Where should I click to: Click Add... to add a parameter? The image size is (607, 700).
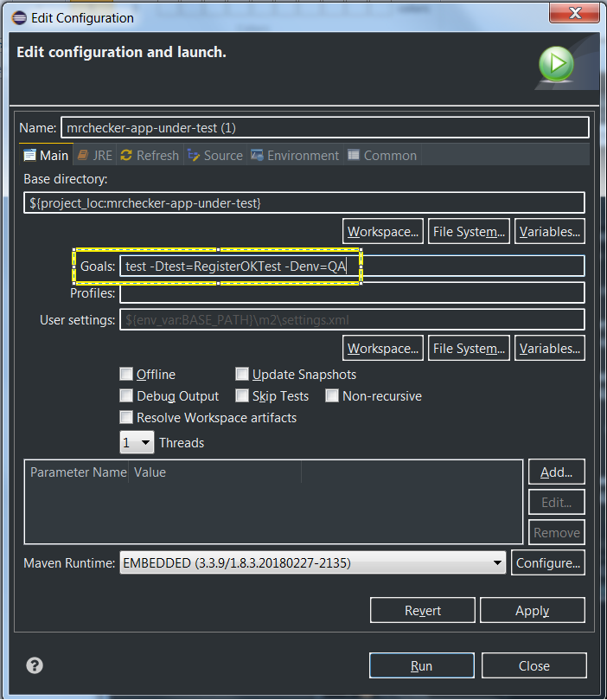tap(556, 472)
